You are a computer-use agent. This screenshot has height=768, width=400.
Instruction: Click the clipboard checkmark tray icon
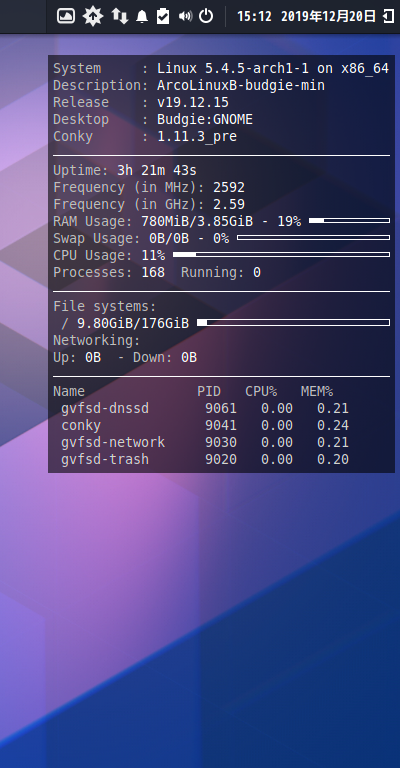coord(163,16)
